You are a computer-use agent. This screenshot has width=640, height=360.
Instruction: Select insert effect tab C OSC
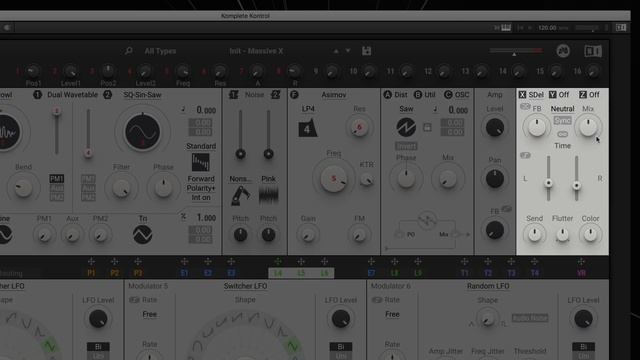456,95
